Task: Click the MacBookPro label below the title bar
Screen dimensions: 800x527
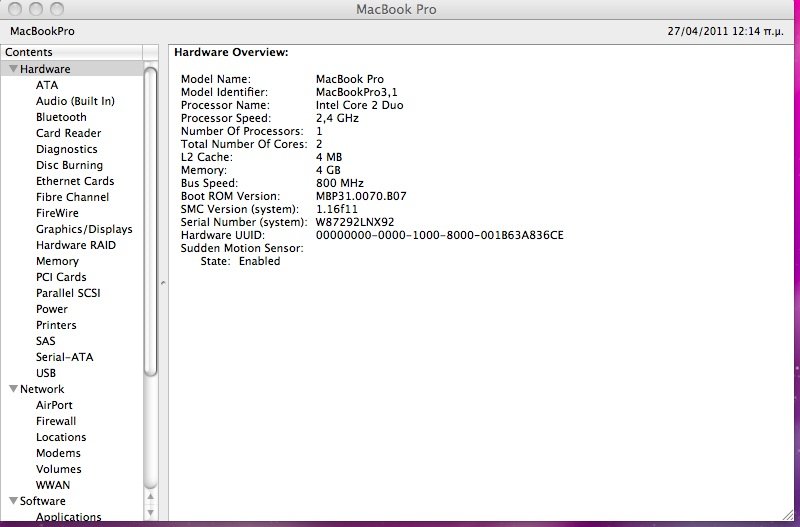Action: tap(42, 31)
